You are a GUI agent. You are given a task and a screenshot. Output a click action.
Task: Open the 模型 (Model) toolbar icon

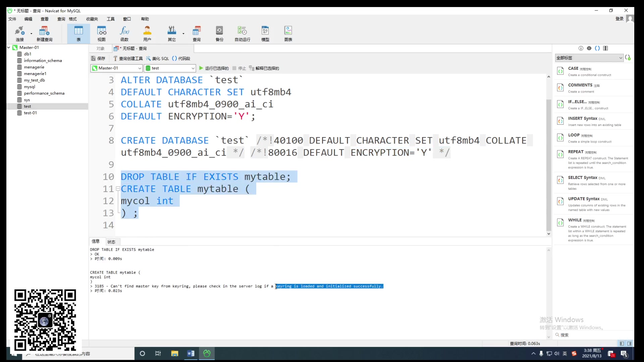coord(265,34)
